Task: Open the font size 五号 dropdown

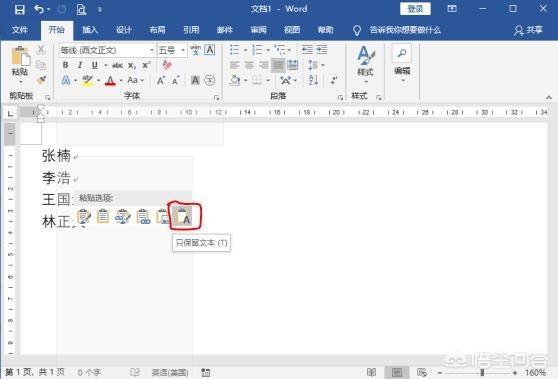Action: click(183, 50)
